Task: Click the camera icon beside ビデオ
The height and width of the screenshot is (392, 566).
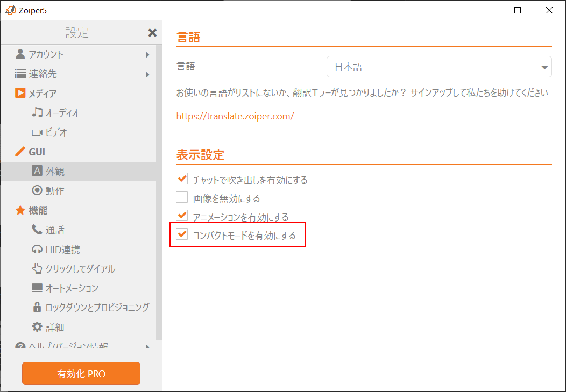Action: (x=37, y=132)
